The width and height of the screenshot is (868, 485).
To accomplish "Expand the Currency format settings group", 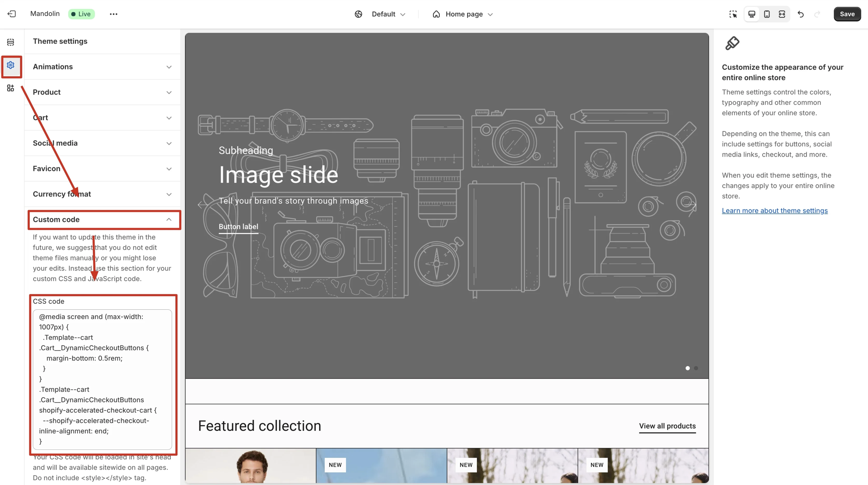I will coord(102,194).
